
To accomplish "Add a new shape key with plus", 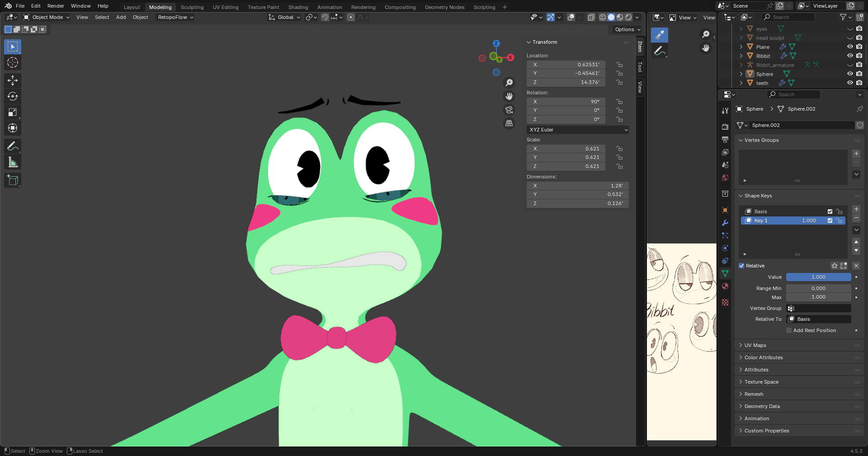I will (856, 209).
